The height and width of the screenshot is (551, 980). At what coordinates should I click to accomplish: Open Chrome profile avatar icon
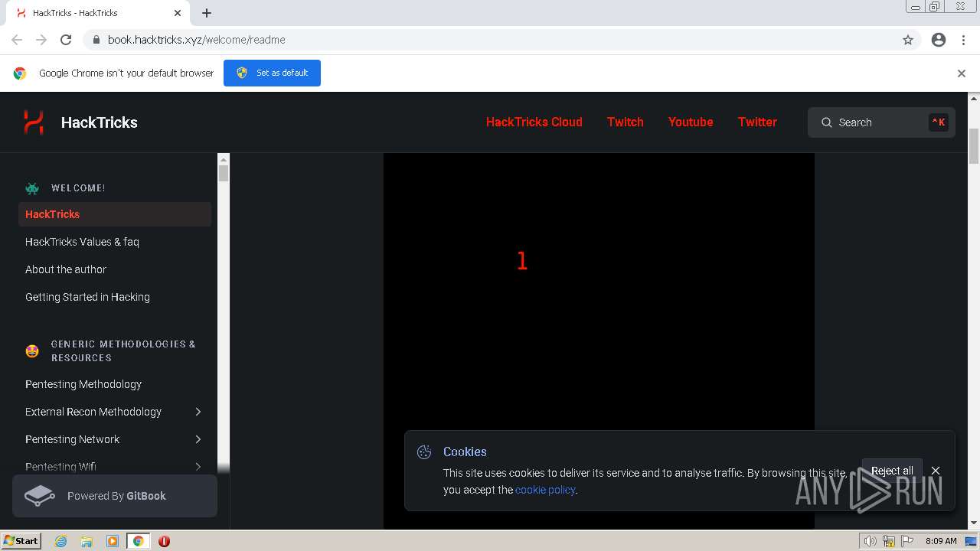(939, 40)
